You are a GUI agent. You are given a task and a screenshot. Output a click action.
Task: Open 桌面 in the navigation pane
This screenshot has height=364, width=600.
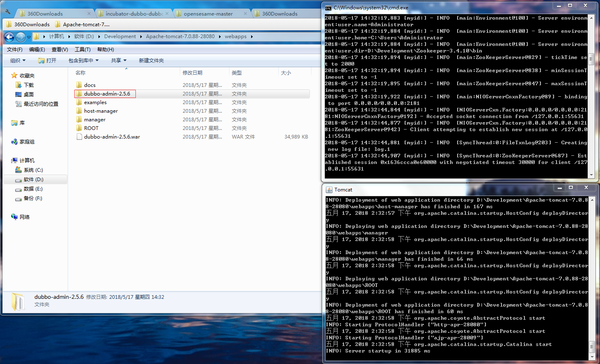(29, 95)
